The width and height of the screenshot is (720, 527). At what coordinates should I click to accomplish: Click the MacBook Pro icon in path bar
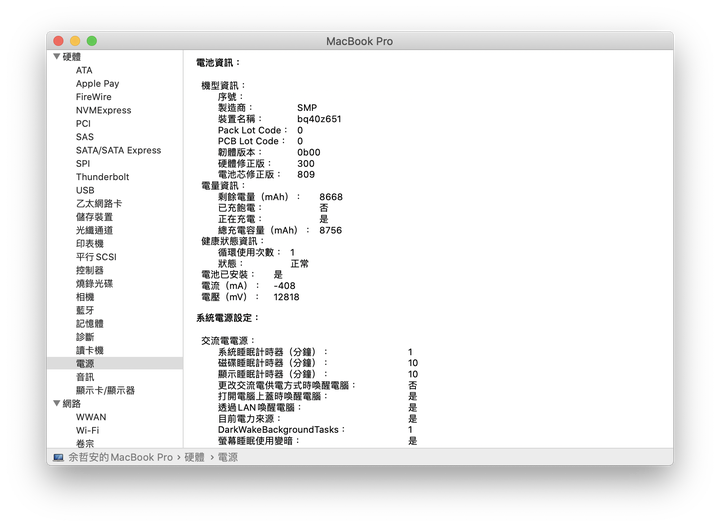pyautogui.click(x=58, y=457)
